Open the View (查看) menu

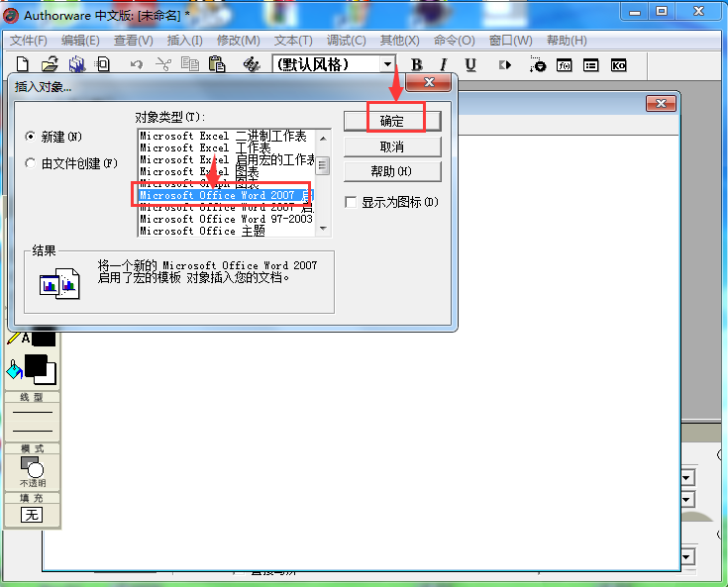(134, 41)
